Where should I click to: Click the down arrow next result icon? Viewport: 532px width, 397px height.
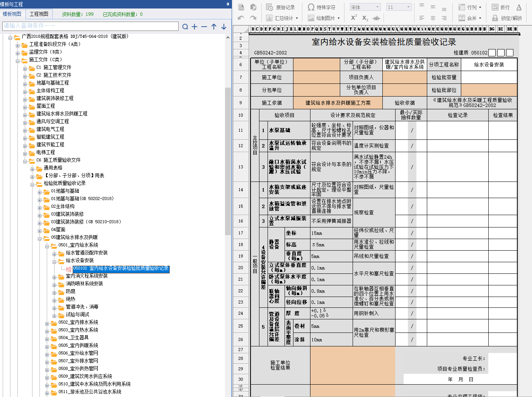coord(223,27)
